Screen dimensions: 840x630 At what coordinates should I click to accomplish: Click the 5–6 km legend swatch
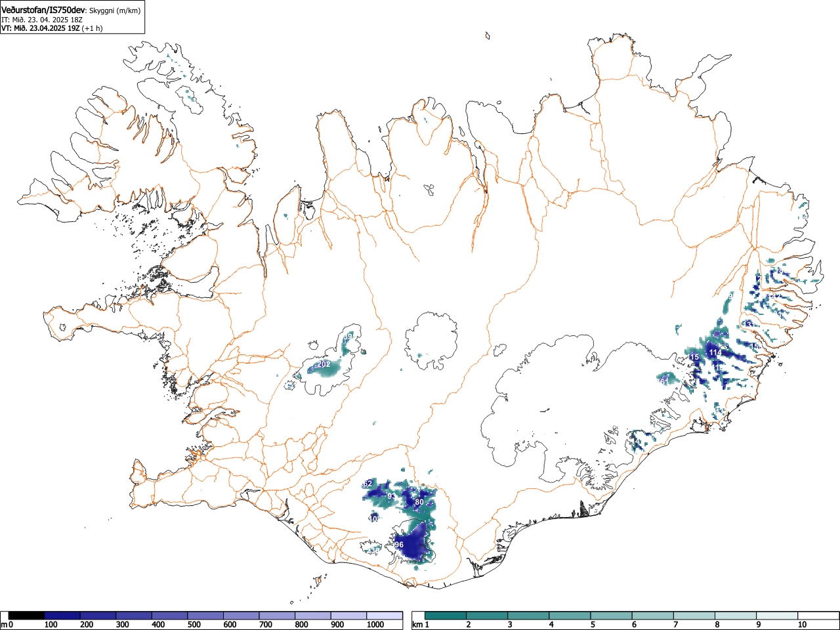(x=612, y=616)
